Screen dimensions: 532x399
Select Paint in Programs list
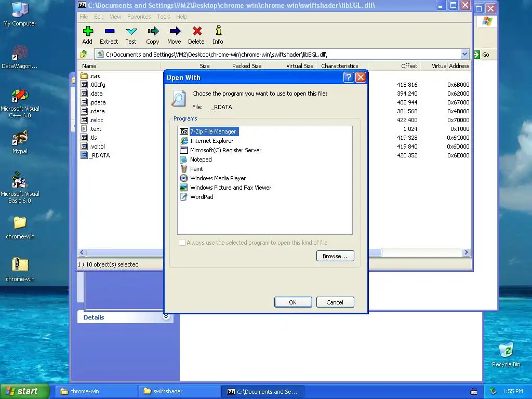(x=192, y=169)
